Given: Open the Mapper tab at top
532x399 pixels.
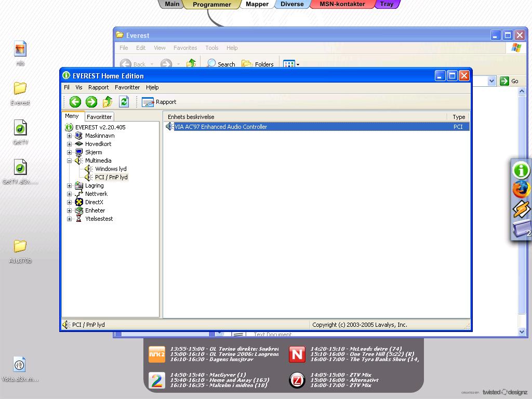Looking at the screenshot, I should [x=257, y=4].
